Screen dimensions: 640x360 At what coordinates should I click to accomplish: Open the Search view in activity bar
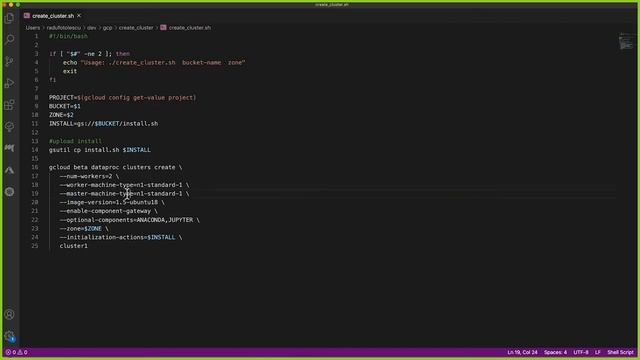[x=9, y=40]
